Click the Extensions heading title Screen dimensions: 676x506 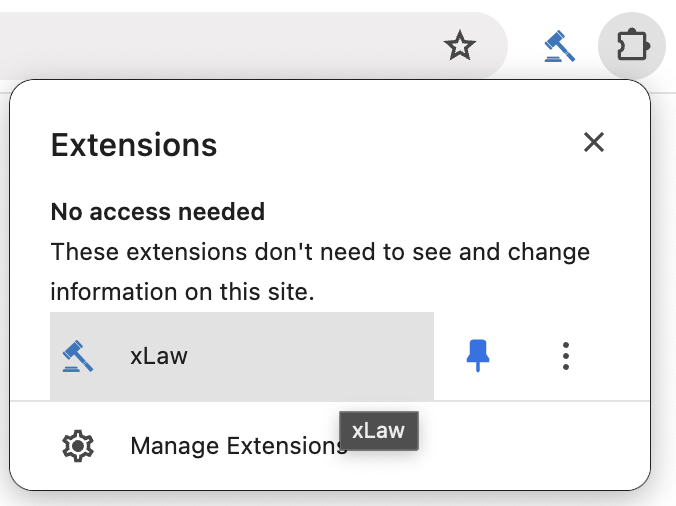134,145
